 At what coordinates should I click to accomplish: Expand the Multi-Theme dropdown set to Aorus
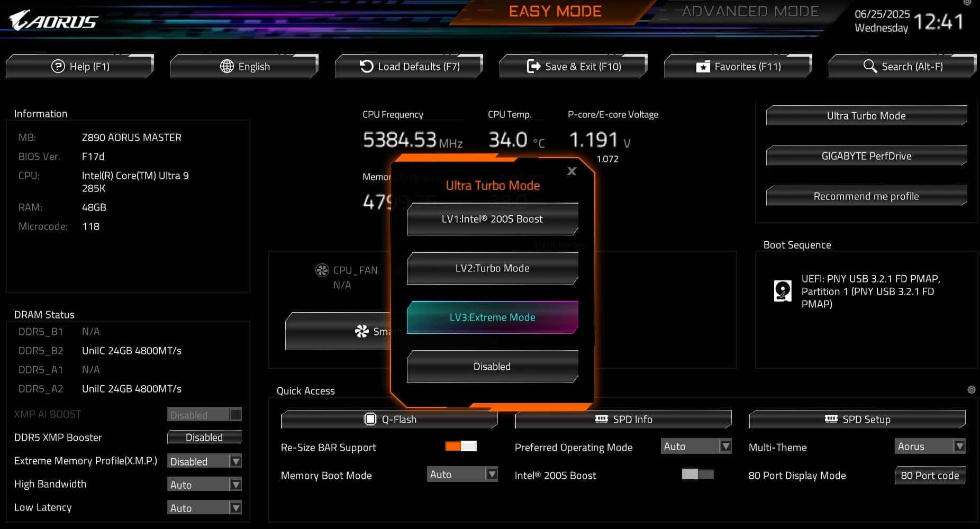coord(960,446)
